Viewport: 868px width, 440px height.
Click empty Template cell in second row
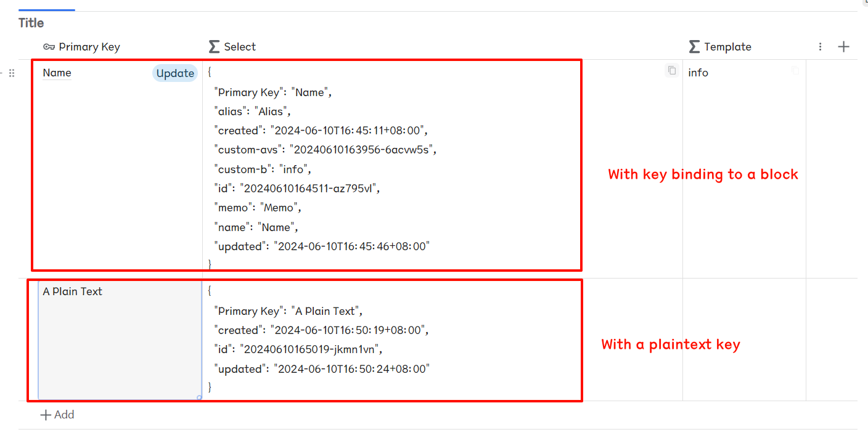click(x=743, y=340)
